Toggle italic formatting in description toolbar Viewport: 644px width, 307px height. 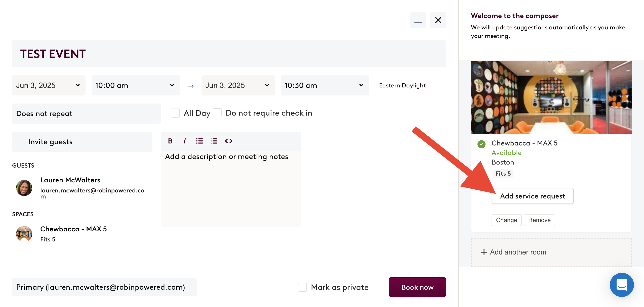tap(185, 141)
